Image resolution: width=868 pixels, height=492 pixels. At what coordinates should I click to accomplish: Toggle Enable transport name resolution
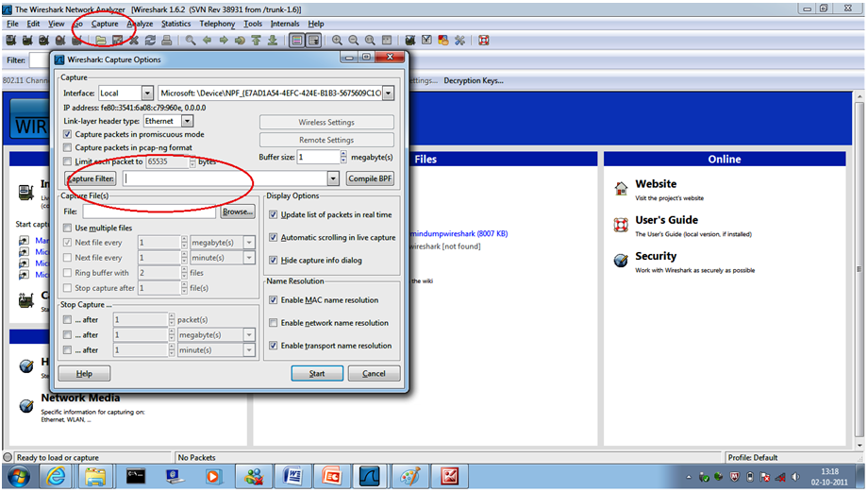(273, 346)
